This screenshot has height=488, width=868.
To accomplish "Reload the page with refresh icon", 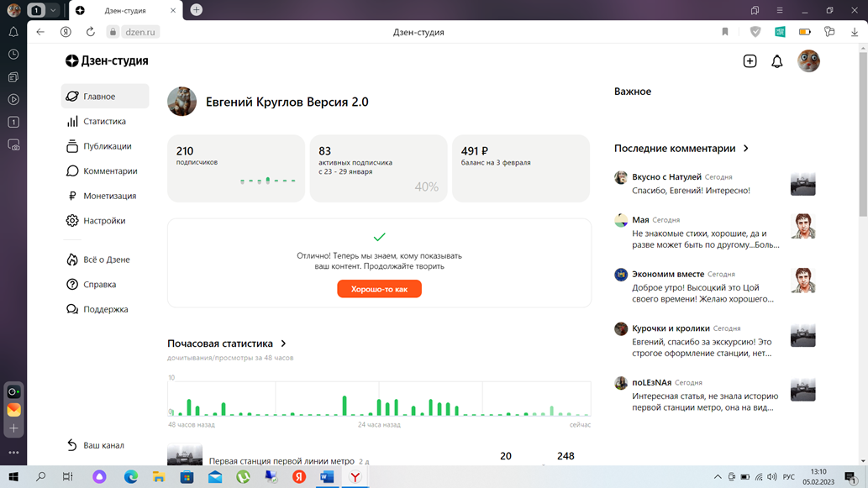I will coord(90,32).
